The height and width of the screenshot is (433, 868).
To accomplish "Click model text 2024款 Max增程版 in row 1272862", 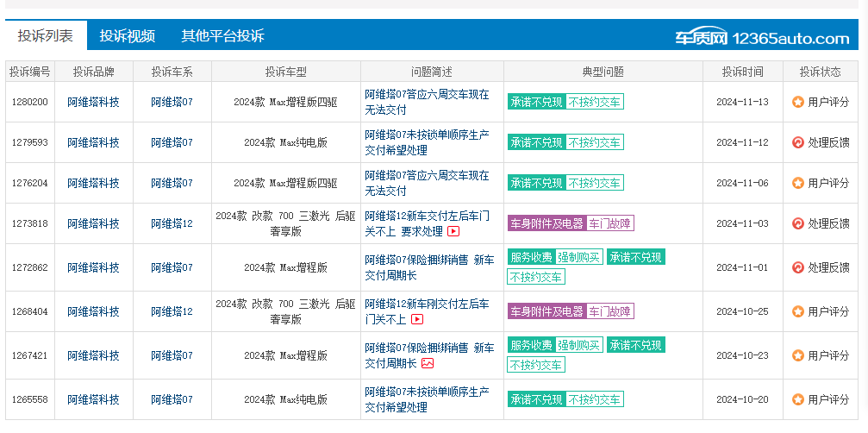I will 285,267.
